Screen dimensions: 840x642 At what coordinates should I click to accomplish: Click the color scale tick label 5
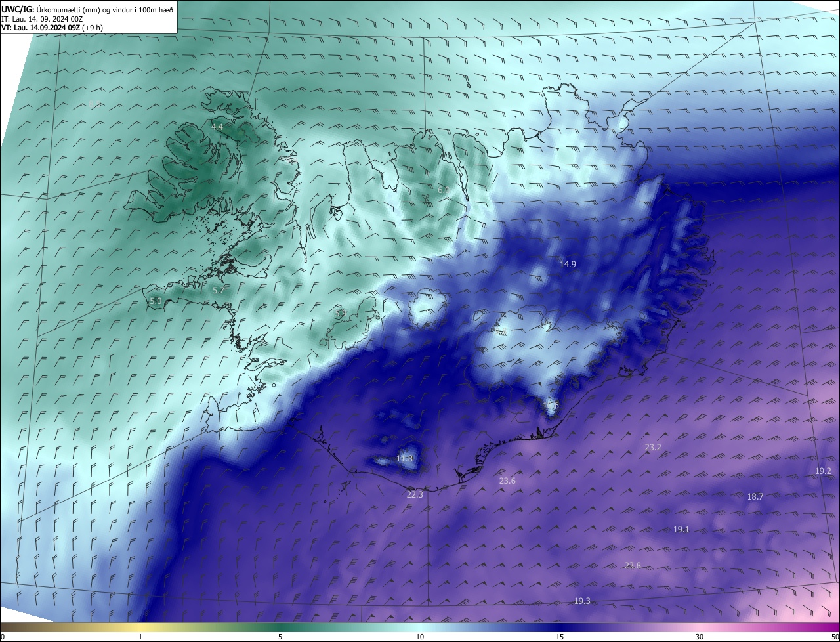[280, 637]
